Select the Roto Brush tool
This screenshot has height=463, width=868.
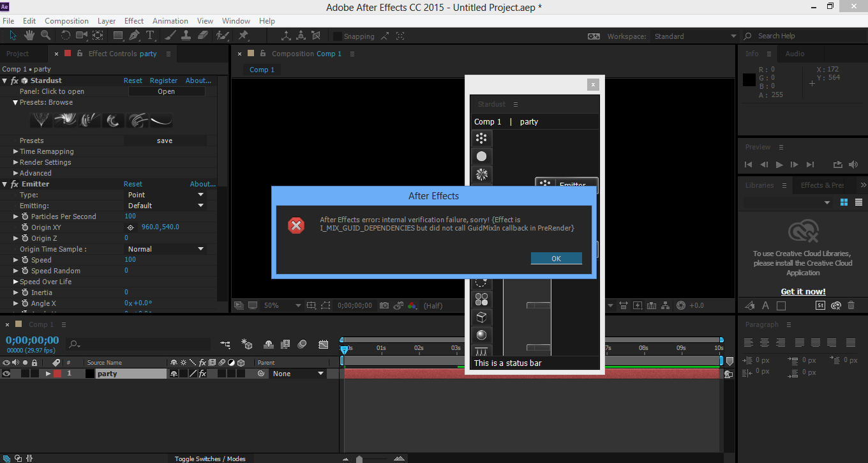pos(223,36)
